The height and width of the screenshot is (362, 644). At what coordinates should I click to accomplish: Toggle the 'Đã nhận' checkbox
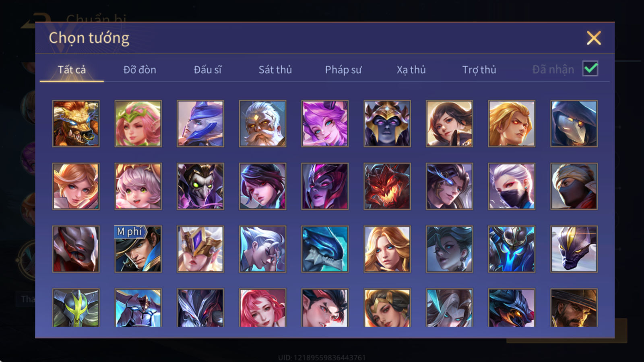pos(590,69)
